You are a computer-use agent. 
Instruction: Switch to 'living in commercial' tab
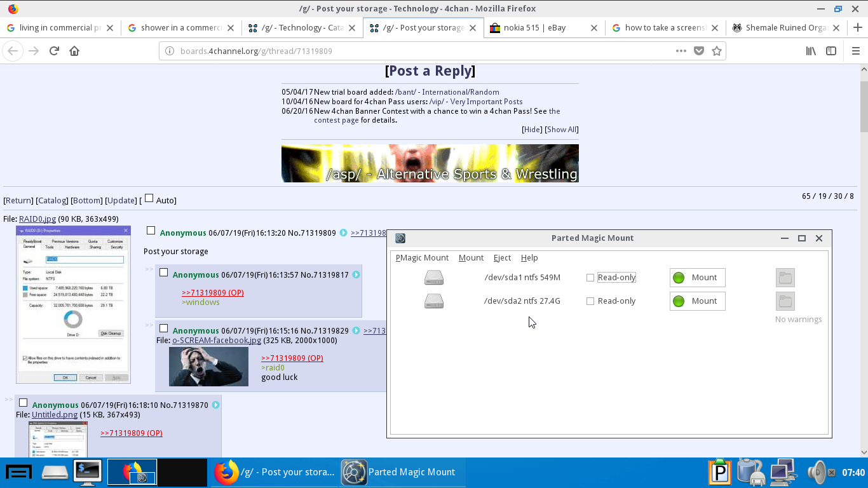(60, 28)
